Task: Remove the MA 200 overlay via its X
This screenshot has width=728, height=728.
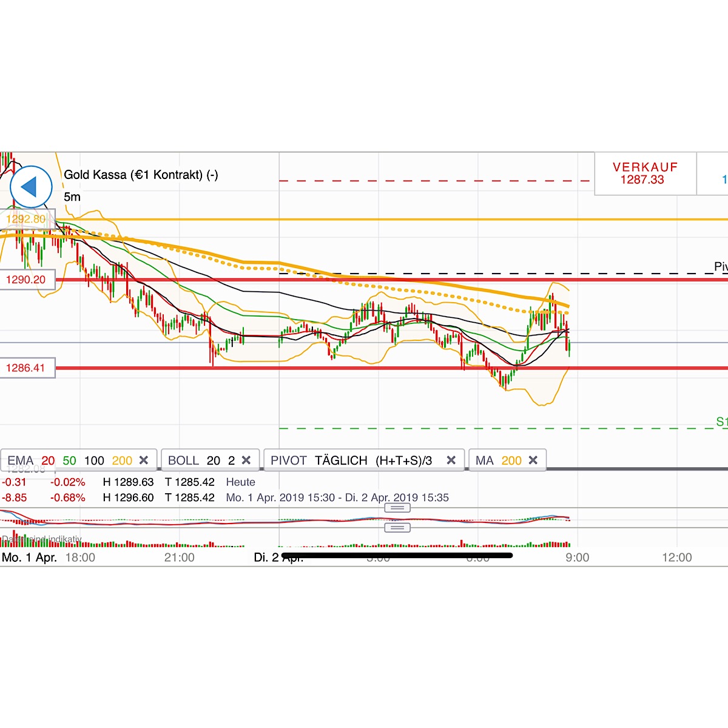Action: click(x=533, y=460)
